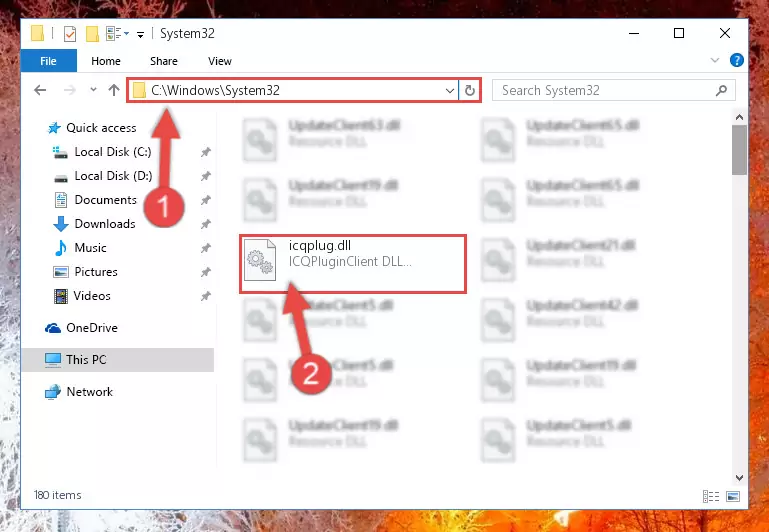Image resolution: width=769 pixels, height=532 pixels.
Task: Select the icqplug.dll file icon
Action: click(x=260, y=260)
